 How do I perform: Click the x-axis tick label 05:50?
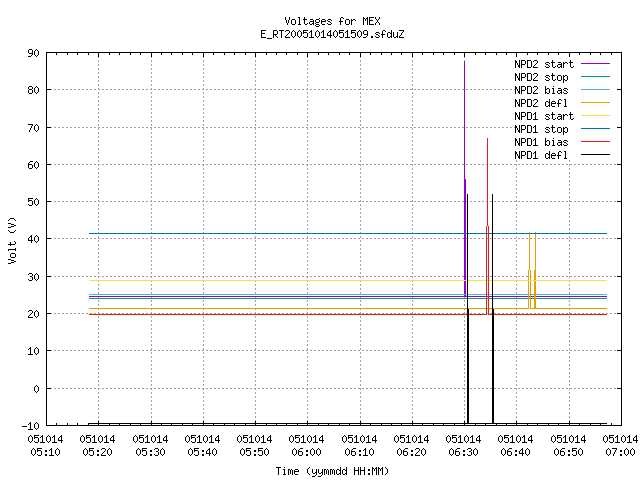[254, 452]
